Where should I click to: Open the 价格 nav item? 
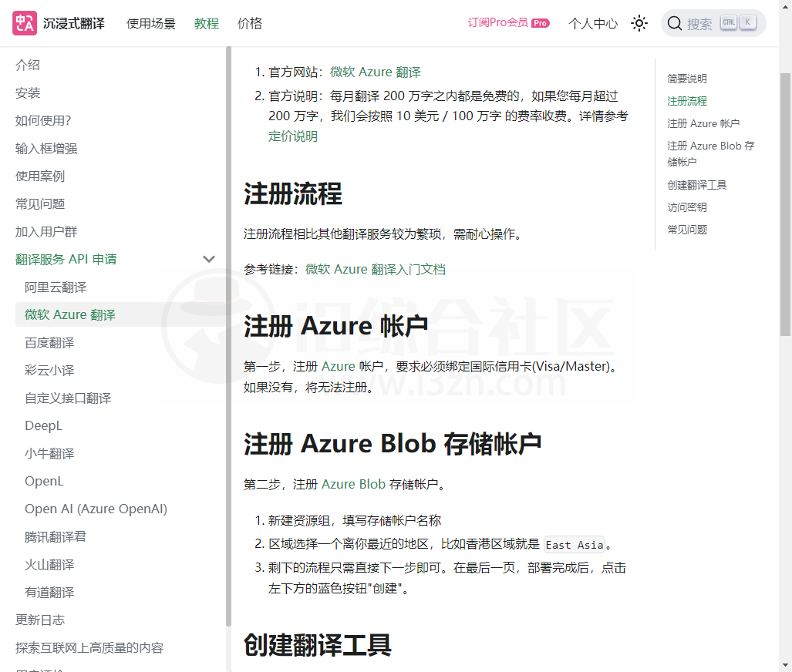coord(250,23)
